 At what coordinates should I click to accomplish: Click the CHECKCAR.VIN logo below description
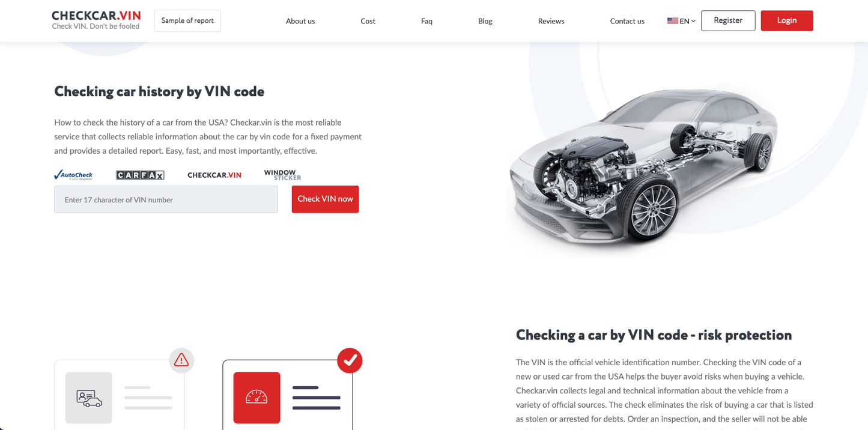[x=214, y=175]
